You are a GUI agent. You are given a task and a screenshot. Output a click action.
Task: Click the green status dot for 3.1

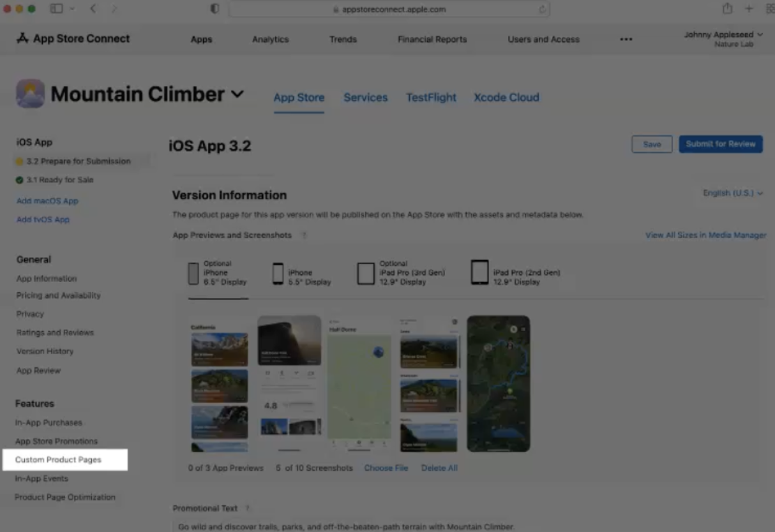point(20,180)
